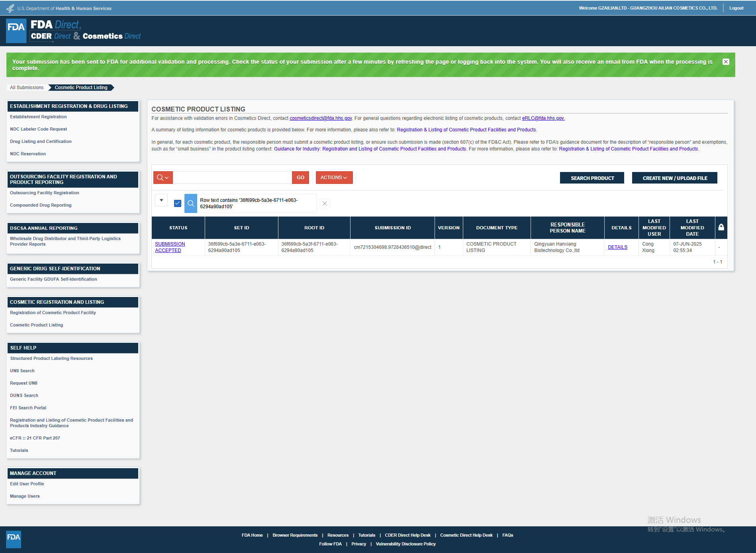756x553 pixels.
Task: Click the lock icon column header
Action: click(x=721, y=227)
